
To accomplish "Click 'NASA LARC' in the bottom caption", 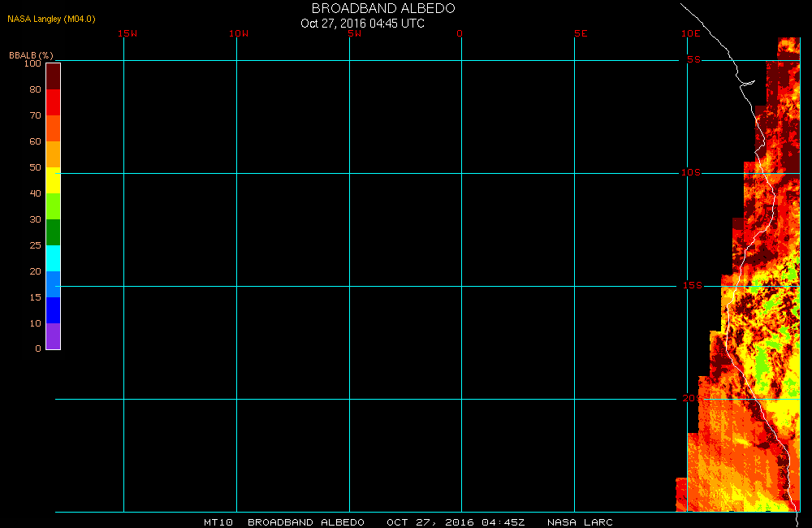I will pos(580,522).
